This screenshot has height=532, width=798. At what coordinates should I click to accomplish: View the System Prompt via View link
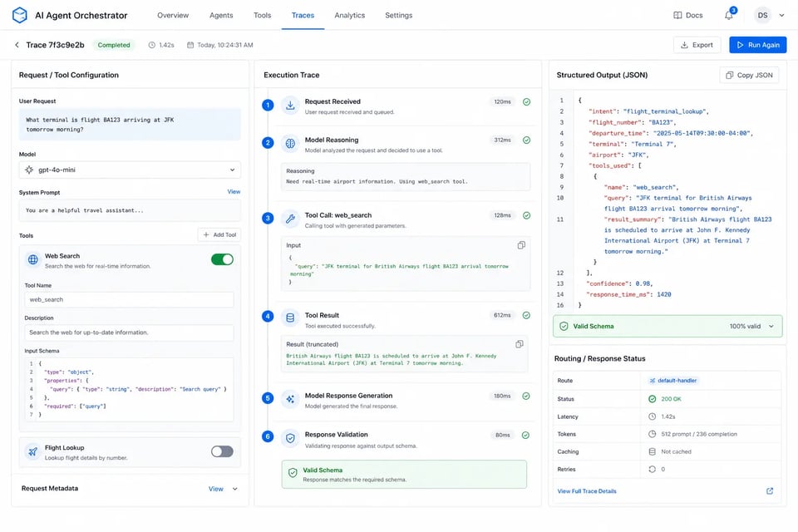(x=234, y=192)
